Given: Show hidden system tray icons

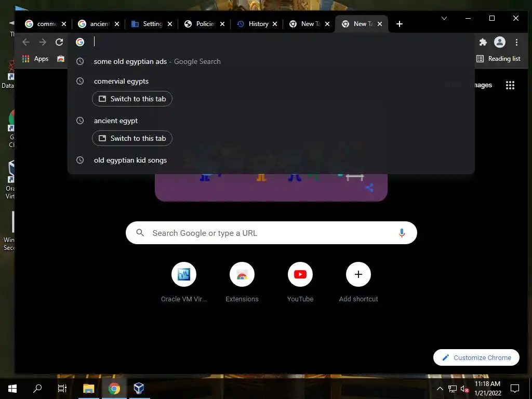Looking at the screenshot, I should (x=440, y=389).
